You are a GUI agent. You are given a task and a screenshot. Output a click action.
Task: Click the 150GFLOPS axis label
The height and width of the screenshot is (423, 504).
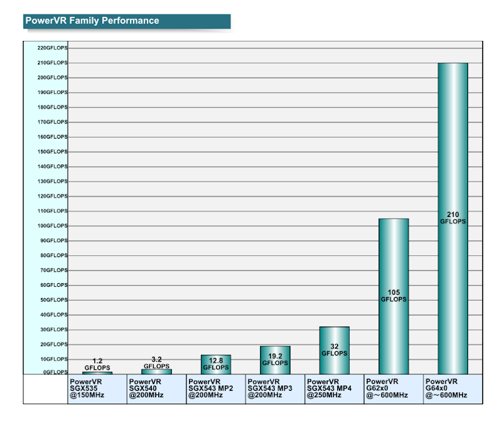(52, 151)
